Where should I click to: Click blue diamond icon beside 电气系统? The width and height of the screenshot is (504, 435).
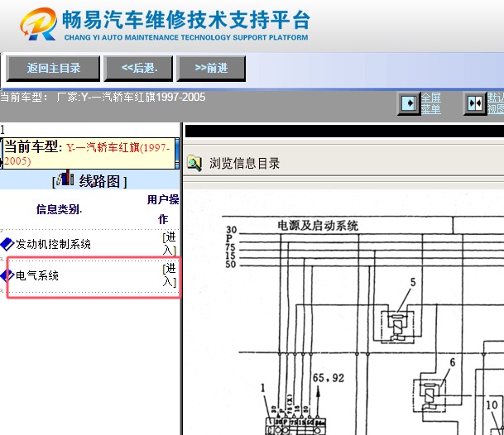[x=7, y=275]
